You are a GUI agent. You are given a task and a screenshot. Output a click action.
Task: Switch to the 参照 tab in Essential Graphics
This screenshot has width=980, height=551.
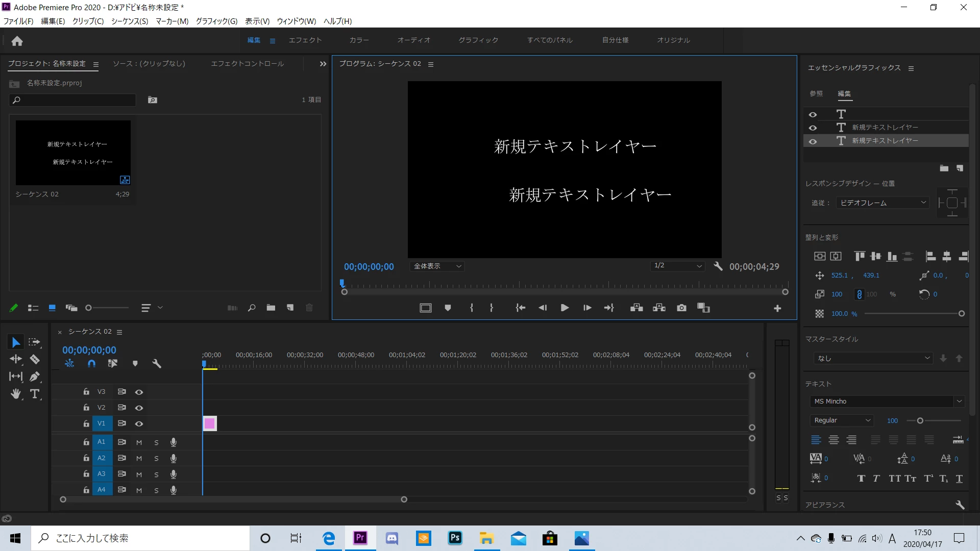click(x=816, y=93)
